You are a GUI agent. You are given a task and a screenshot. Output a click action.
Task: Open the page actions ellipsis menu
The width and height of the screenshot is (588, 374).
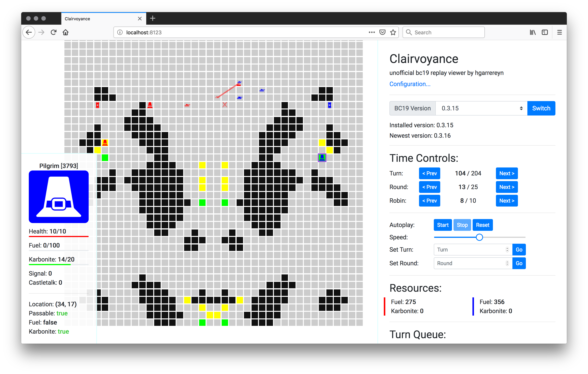[372, 32]
